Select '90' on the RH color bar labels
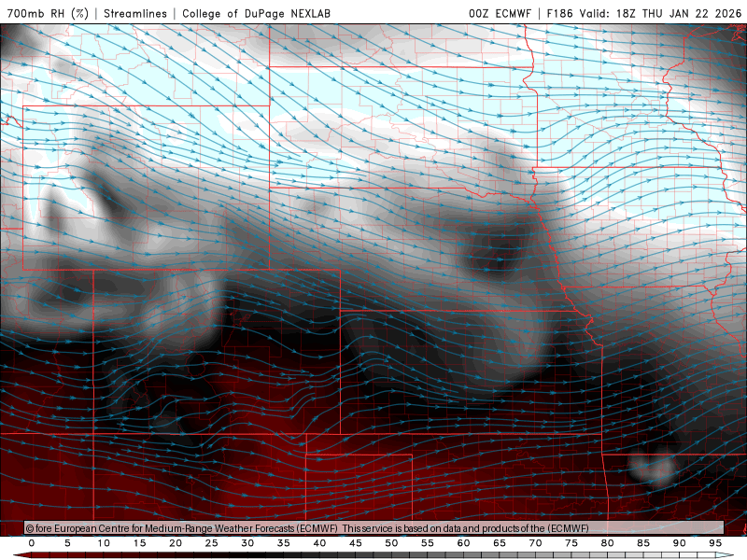The width and height of the screenshot is (747, 560). [x=680, y=543]
